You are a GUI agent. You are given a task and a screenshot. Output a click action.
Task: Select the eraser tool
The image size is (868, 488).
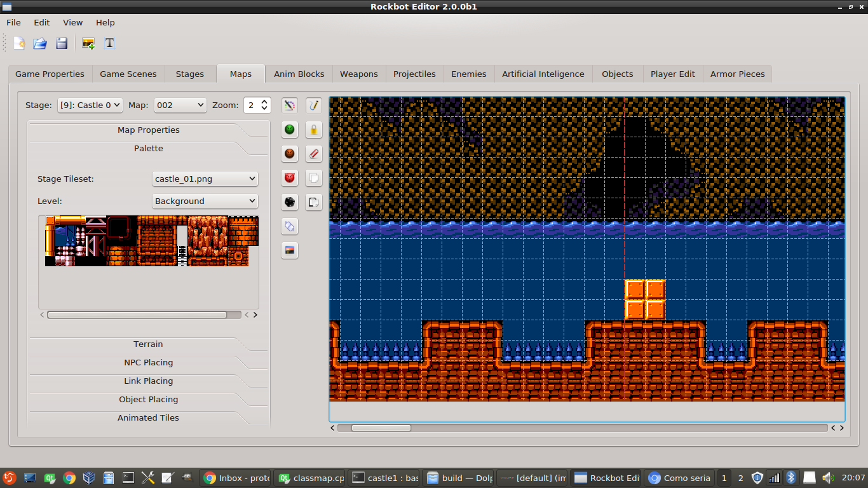pos(314,154)
